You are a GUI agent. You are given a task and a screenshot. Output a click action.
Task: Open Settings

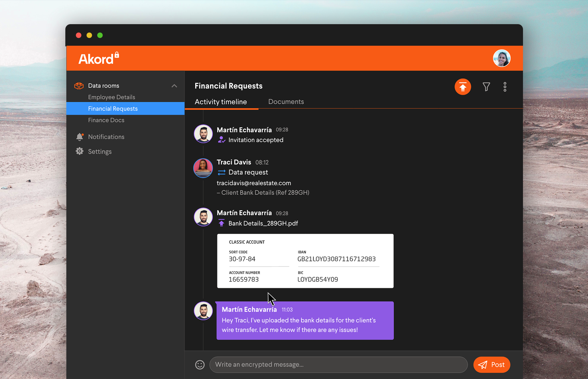click(x=100, y=151)
